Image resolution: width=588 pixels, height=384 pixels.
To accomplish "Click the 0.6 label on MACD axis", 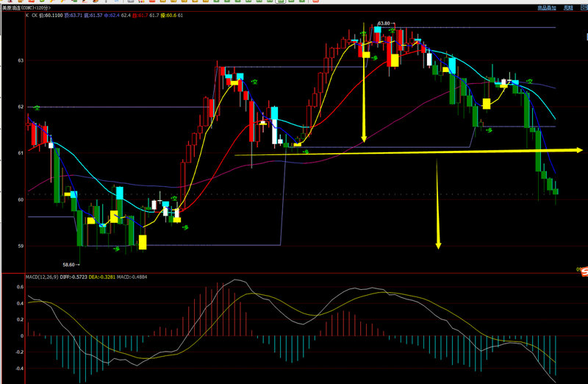I will click(x=21, y=288).
